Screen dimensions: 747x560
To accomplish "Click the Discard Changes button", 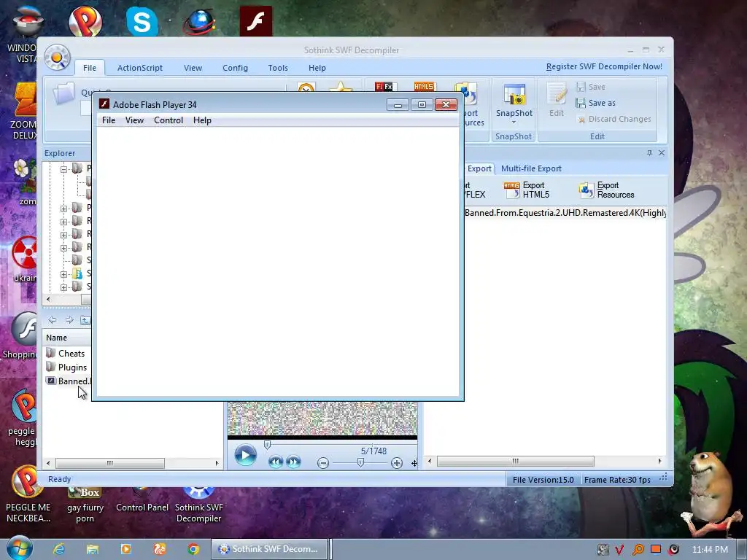I will [614, 119].
